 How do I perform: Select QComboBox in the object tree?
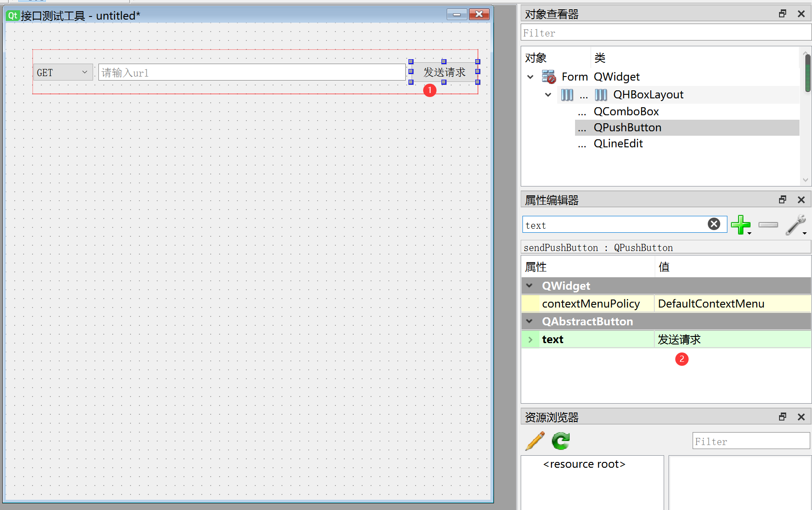coord(626,112)
